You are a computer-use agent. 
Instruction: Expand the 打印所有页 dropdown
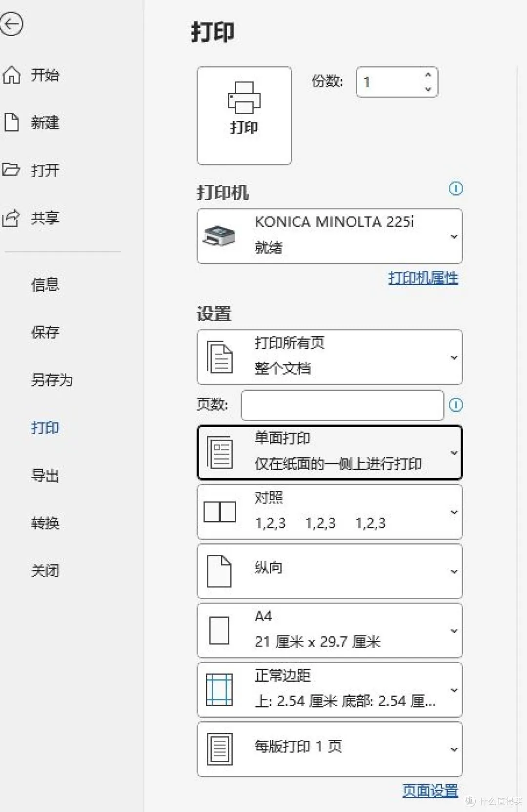[329, 357]
